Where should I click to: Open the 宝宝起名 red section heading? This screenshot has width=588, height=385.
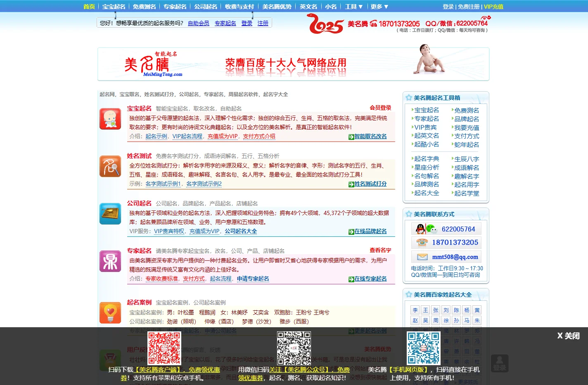pyautogui.click(x=139, y=108)
